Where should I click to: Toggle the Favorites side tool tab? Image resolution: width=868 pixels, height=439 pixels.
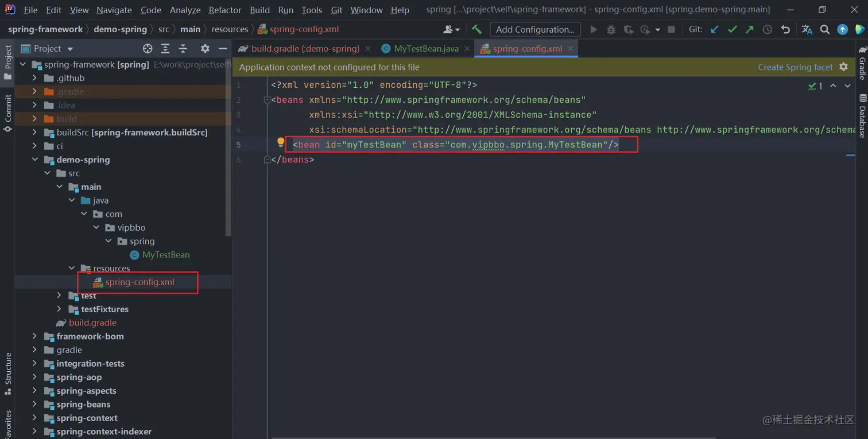[x=8, y=424]
